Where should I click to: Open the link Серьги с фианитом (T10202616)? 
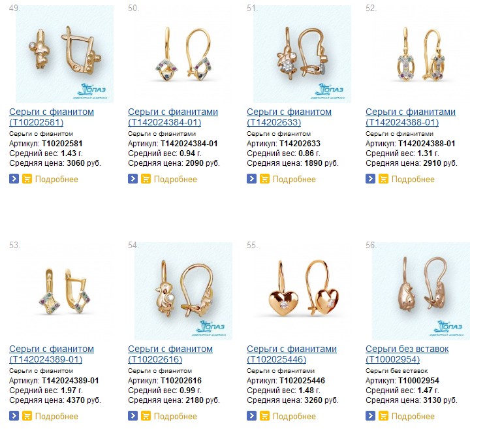tap(170, 354)
